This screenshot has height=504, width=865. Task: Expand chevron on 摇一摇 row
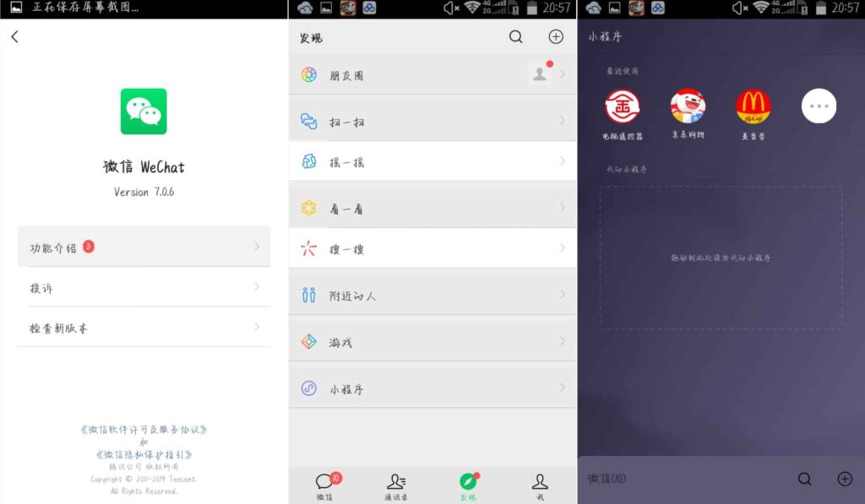(562, 161)
